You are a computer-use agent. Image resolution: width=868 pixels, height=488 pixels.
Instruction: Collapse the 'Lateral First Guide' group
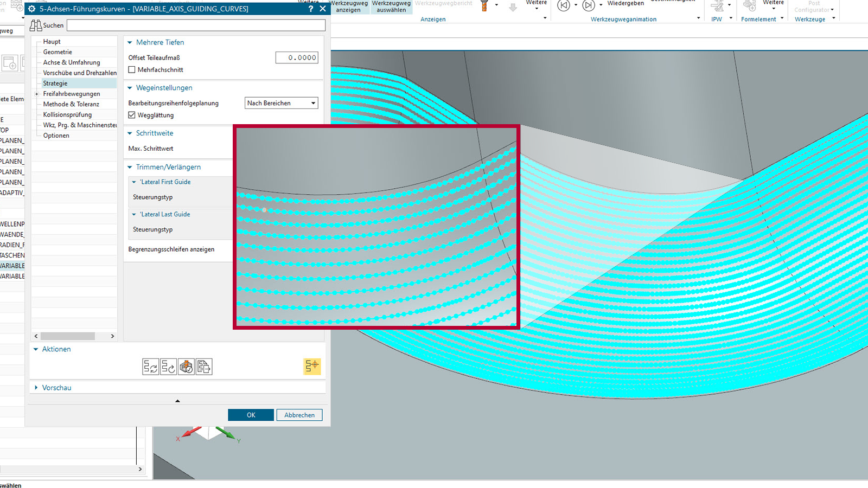(134, 182)
